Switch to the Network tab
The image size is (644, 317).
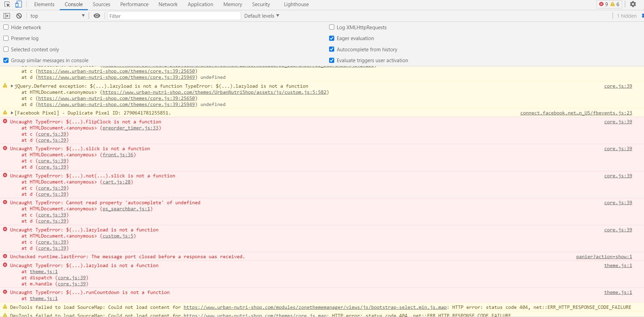coord(168,4)
